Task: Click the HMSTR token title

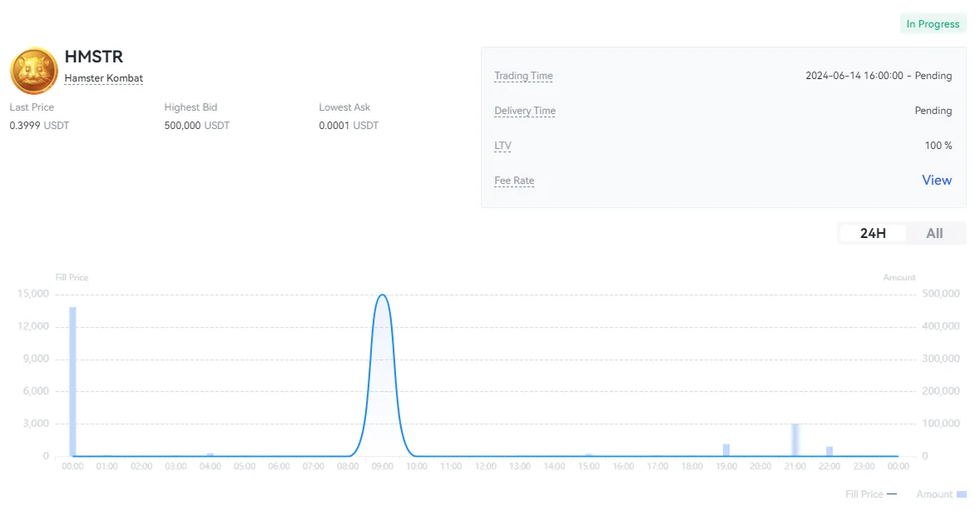Action: point(94,57)
